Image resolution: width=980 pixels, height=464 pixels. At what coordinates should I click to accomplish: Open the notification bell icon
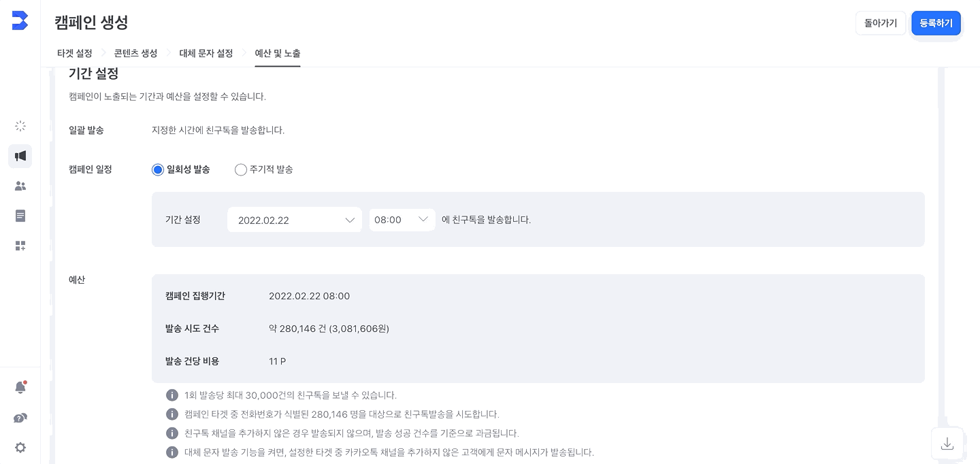20,387
